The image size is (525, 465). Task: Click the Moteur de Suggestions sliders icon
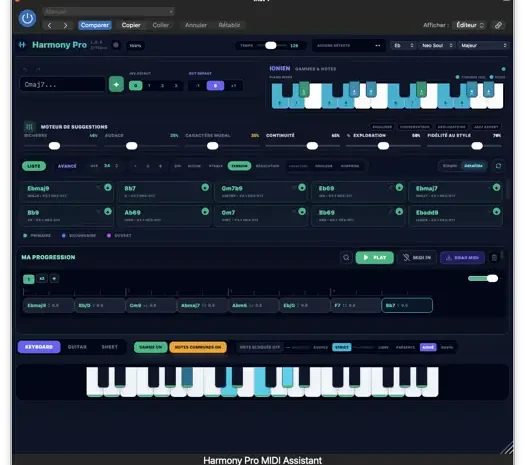(29, 127)
